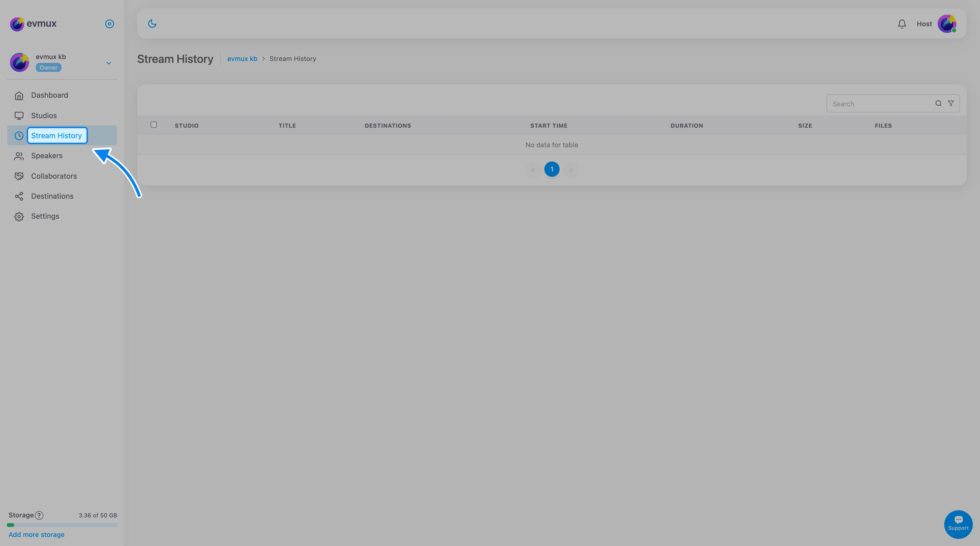Screen dimensions: 980x546
Task: Click the Stream History clock icon
Action: (x=19, y=136)
